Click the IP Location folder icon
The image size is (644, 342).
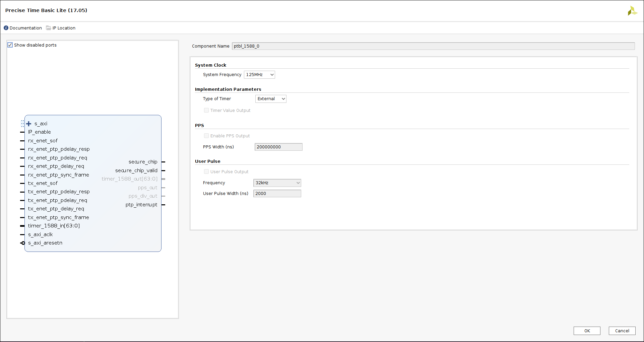tap(49, 28)
